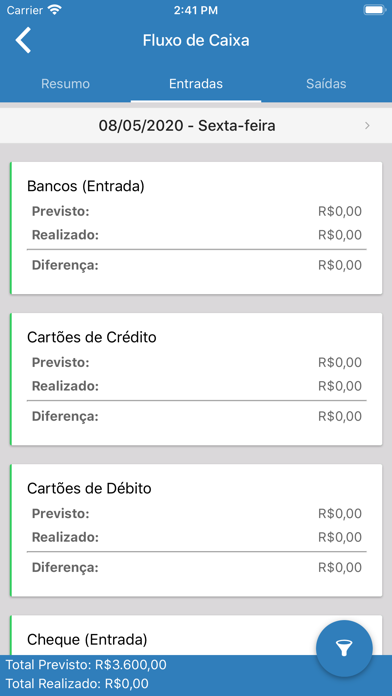This screenshot has width=392, height=696.
Task: Go to next day chevron arrow
Action: (367, 126)
